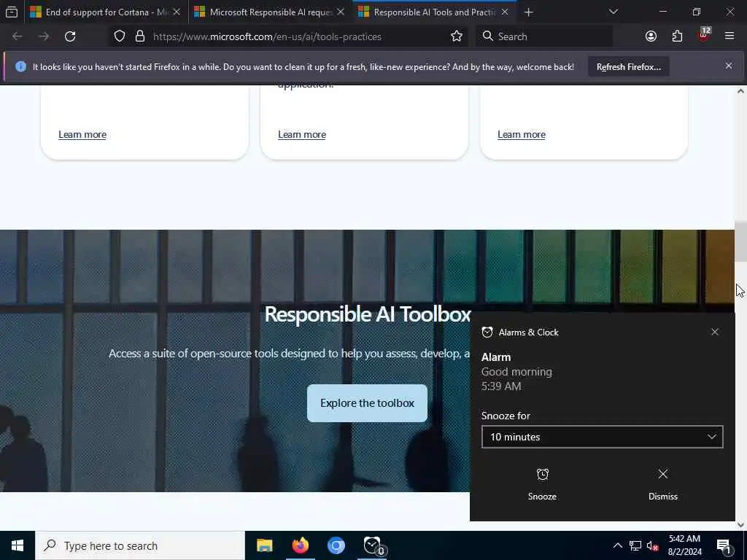
Task: Open the right card's Learn more link
Action: [522, 135]
